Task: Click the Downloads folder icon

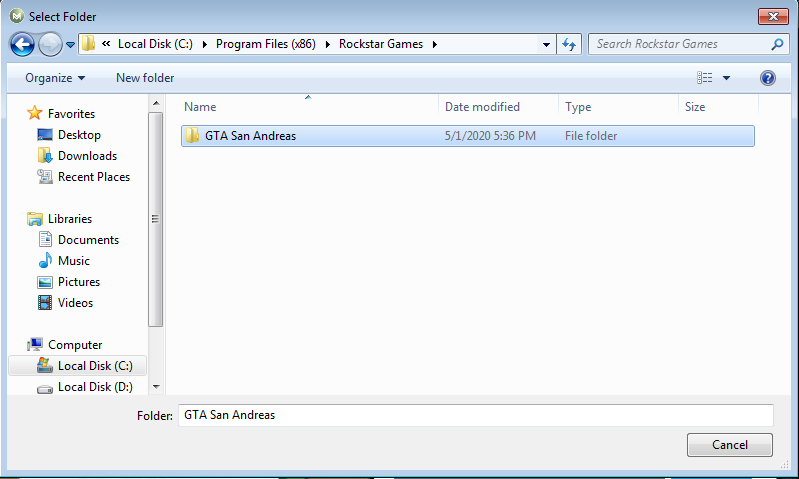Action: [x=45, y=155]
